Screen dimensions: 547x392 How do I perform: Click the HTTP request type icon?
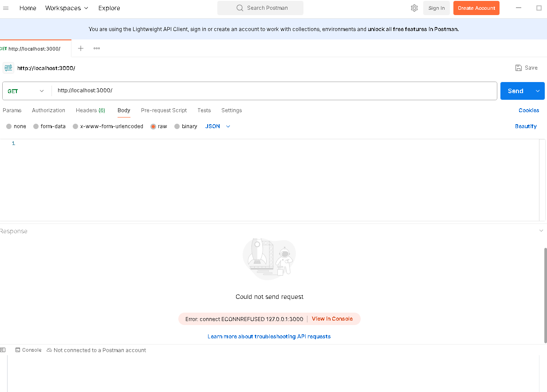8,68
